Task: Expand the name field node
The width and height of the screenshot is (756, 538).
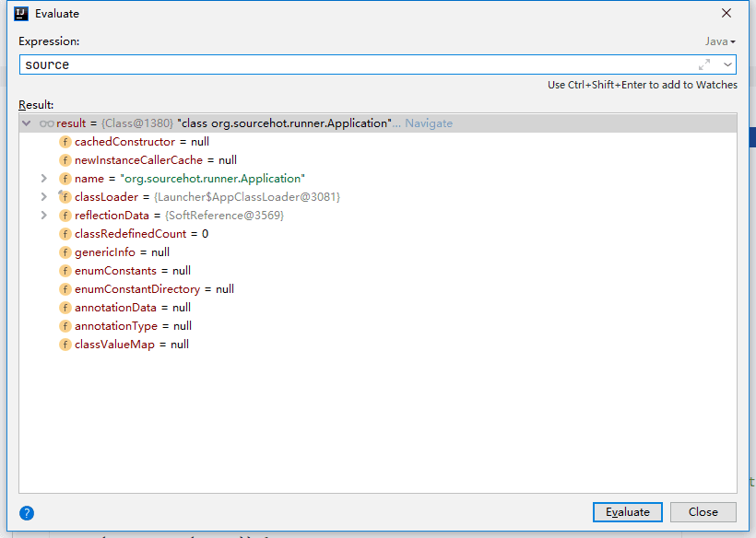Action: pos(44,179)
